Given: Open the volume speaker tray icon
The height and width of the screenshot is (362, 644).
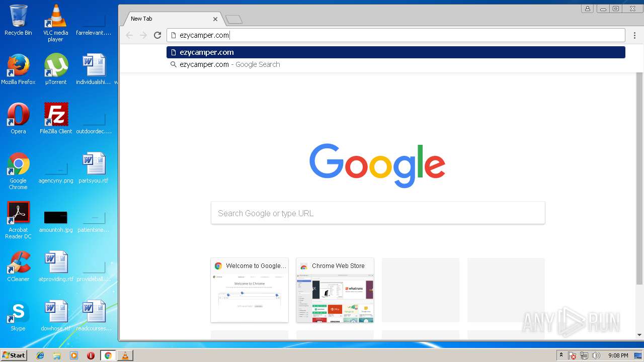Looking at the screenshot, I should 596,355.
